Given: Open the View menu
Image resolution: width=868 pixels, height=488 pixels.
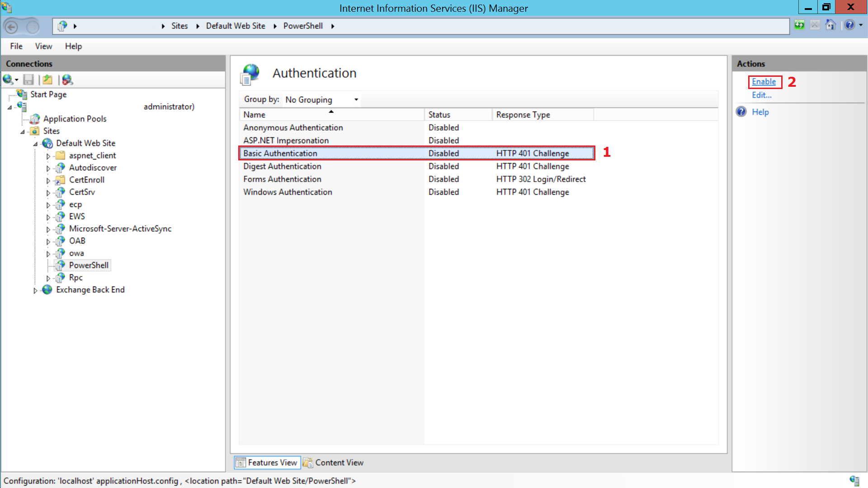Looking at the screenshot, I should coord(43,46).
